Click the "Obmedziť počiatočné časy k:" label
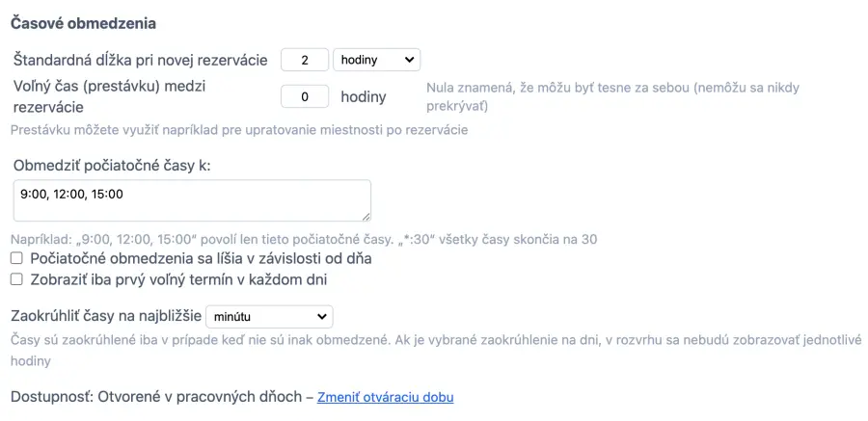 pos(112,165)
